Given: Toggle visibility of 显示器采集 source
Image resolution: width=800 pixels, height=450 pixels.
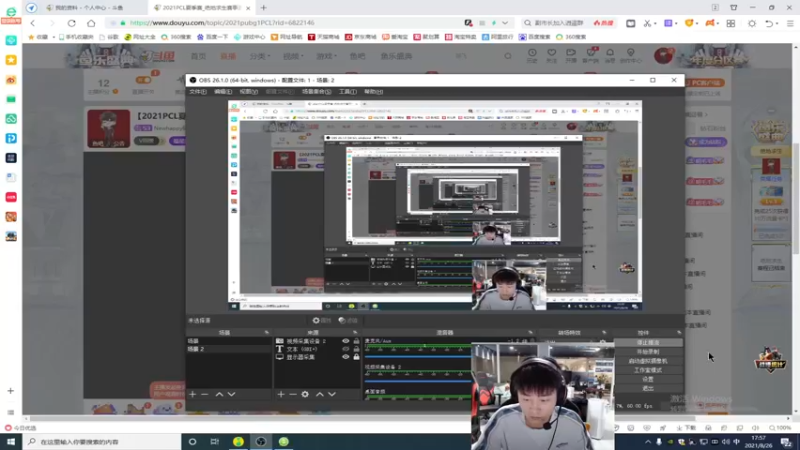Looking at the screenshot, I should (345, 357).
